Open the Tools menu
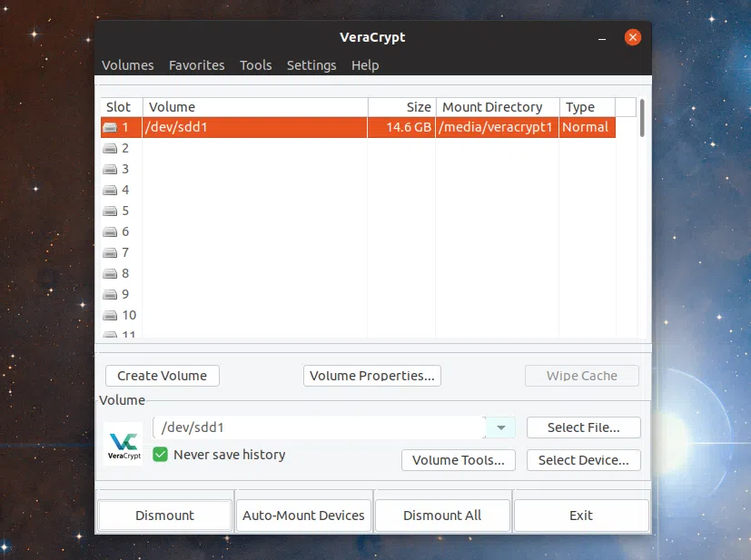Viewport: 751px width, 560px height. [256, 65]
